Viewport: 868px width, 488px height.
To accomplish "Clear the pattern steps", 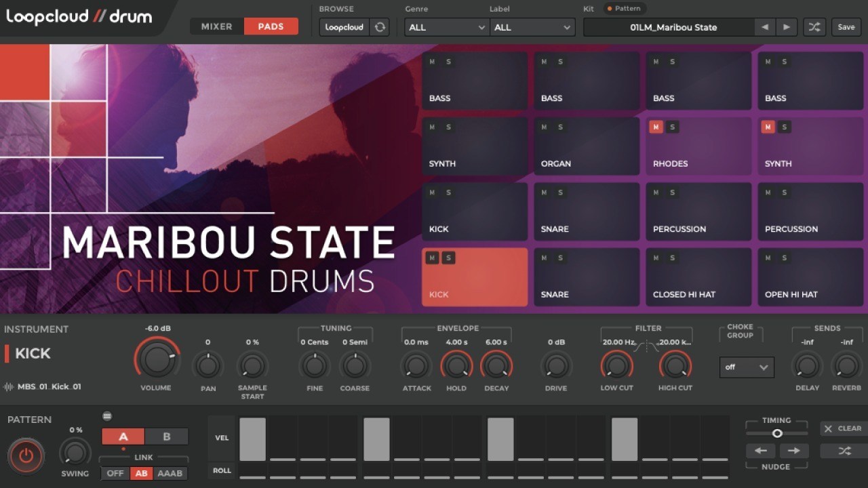I will pos(844,428).
